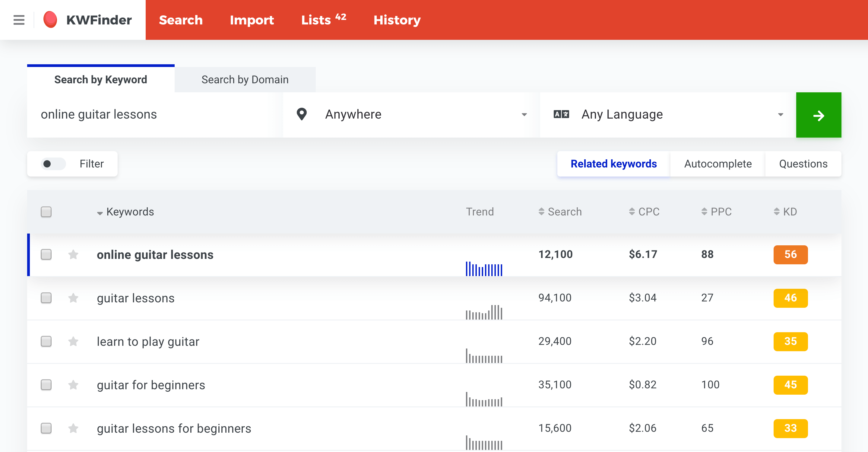This screenshot has width=868, height=452.
Task: Open the hamburger menu
Action: (x=19, y=20)
